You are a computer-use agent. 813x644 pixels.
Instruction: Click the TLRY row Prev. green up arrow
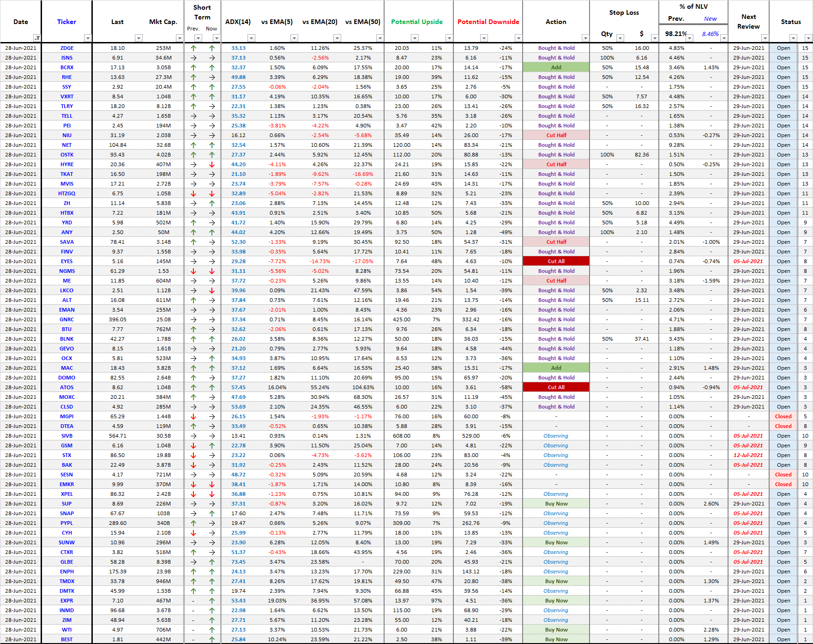tap(193, 106)
